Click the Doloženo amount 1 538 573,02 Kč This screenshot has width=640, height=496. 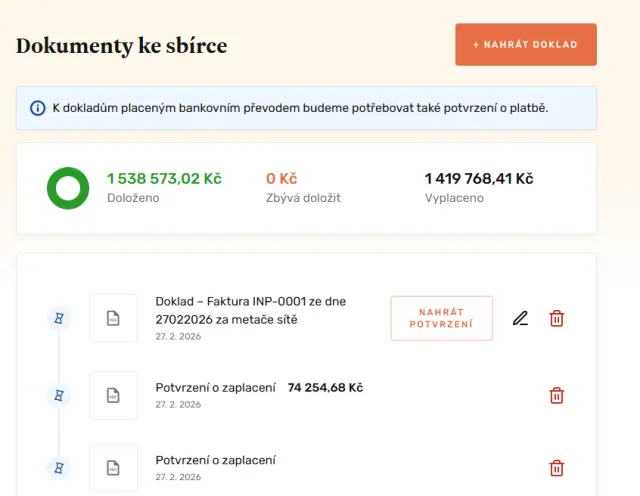pos(164,179)
